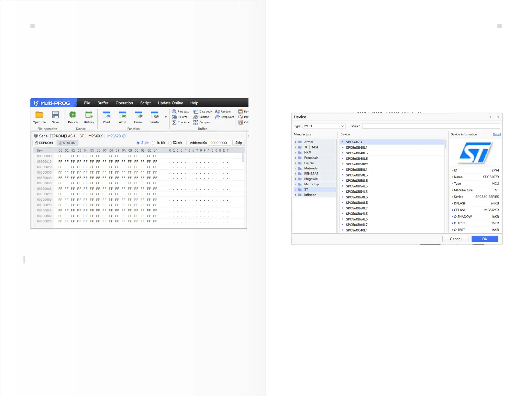
Task: Open the Device chip icon
Action: (73, 115)
